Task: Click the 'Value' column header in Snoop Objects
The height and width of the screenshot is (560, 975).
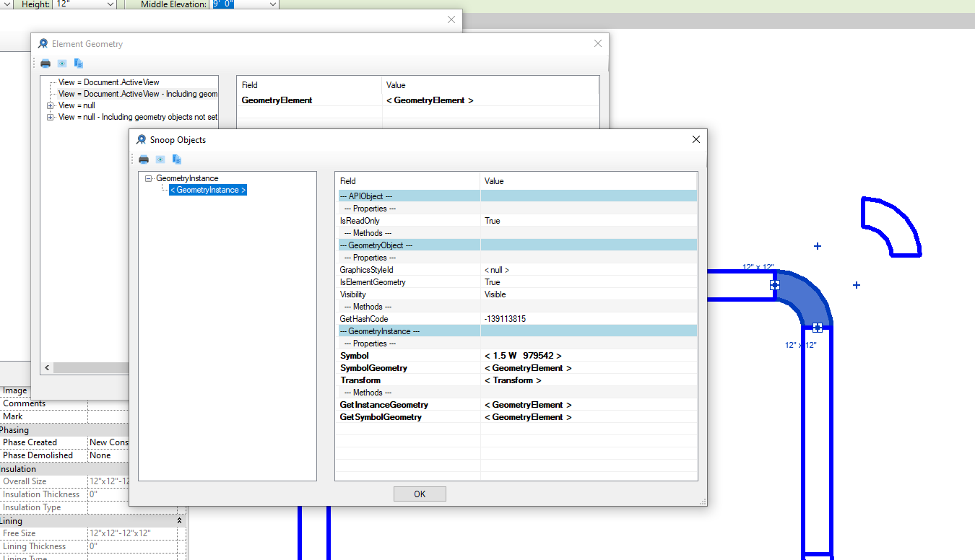Action: (589, 181)
